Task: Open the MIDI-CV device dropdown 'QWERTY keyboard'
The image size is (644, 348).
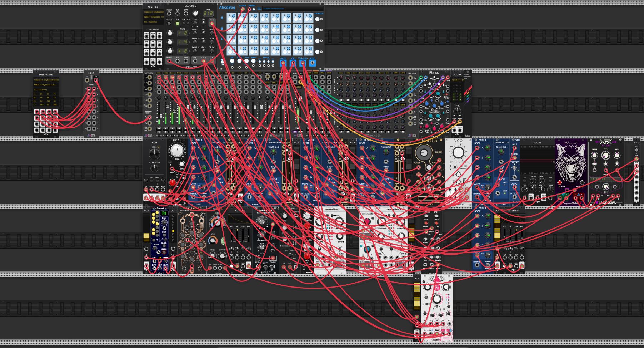Action: point(154,17)
